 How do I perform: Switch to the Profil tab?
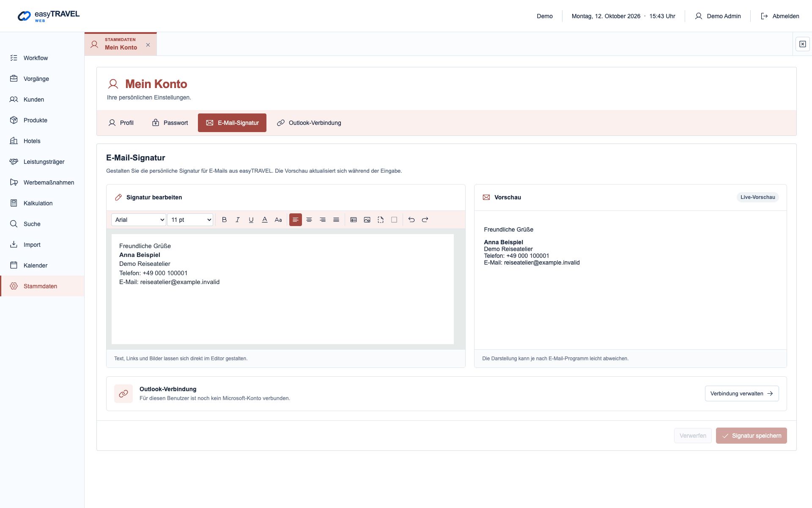[x=121, y=123]
